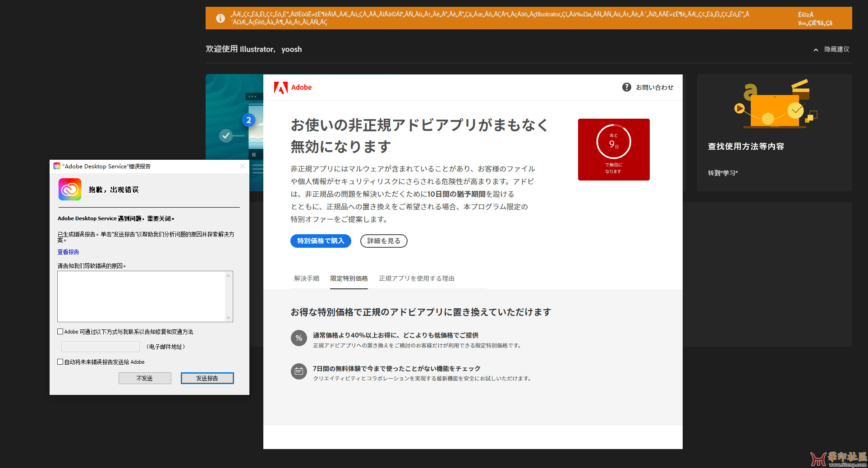Click the 隐藏建议 text label
Viewport: 868px width, 468px height.
pos(837,50)
